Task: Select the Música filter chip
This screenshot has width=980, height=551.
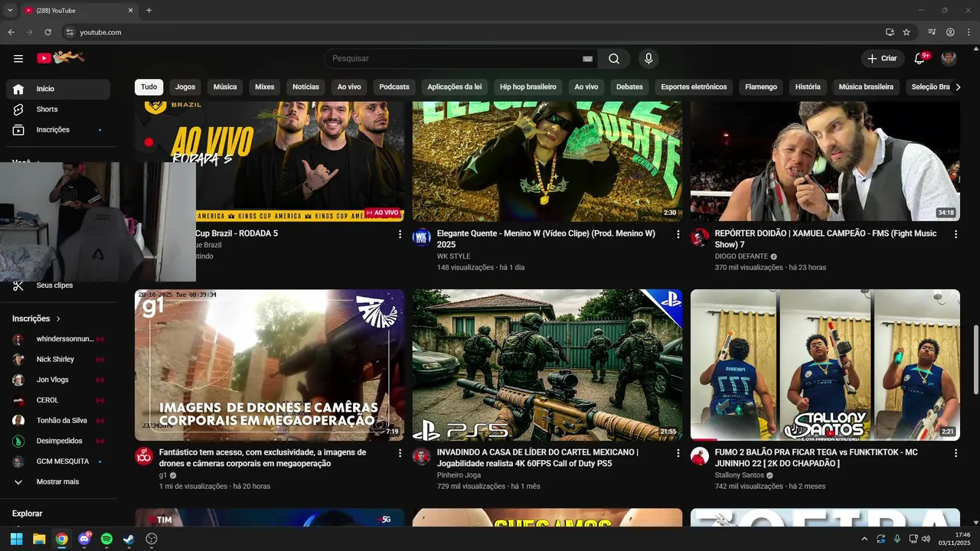Action: [x=225, y=87]
